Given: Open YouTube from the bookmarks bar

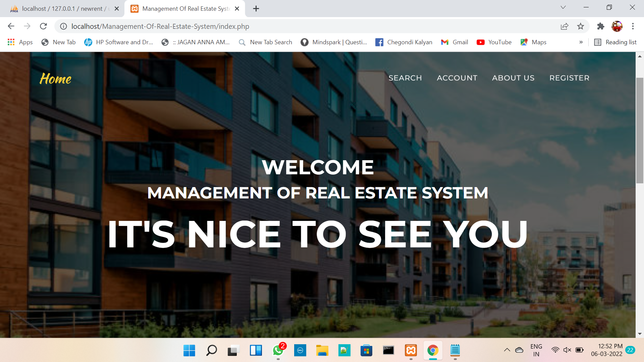Looking at the screenshot, I should (x=494, y=42).
